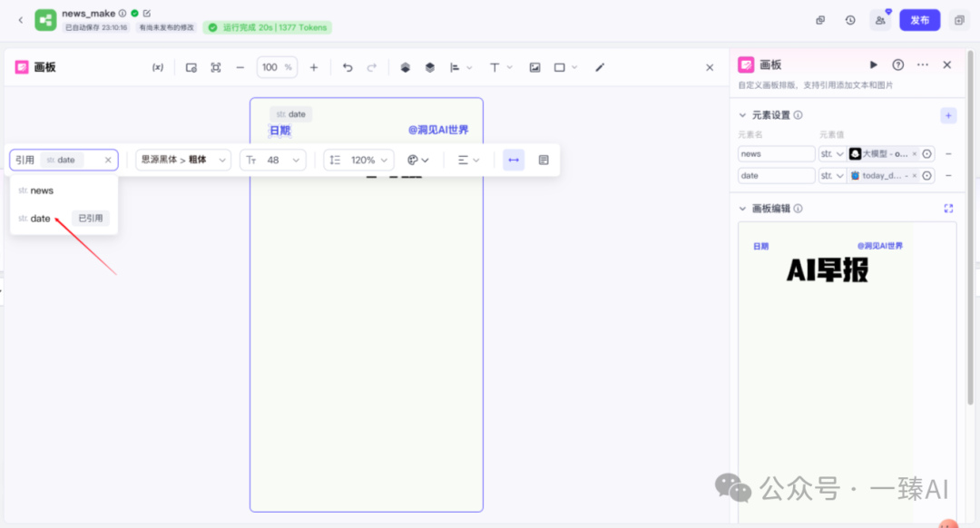Collapse the 元素设置 section
The width and height of the screenshot is (980, 528).
coord(742,115)
